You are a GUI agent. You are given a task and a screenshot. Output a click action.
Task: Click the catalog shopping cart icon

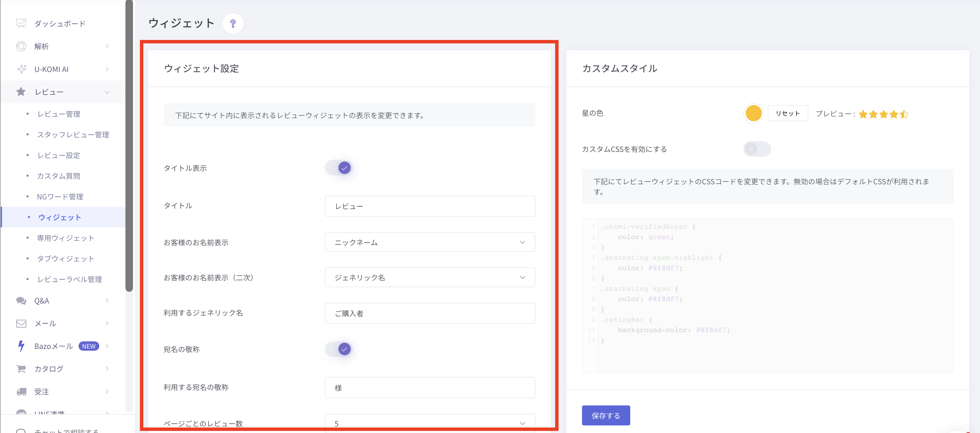click(x=21, y=369)
